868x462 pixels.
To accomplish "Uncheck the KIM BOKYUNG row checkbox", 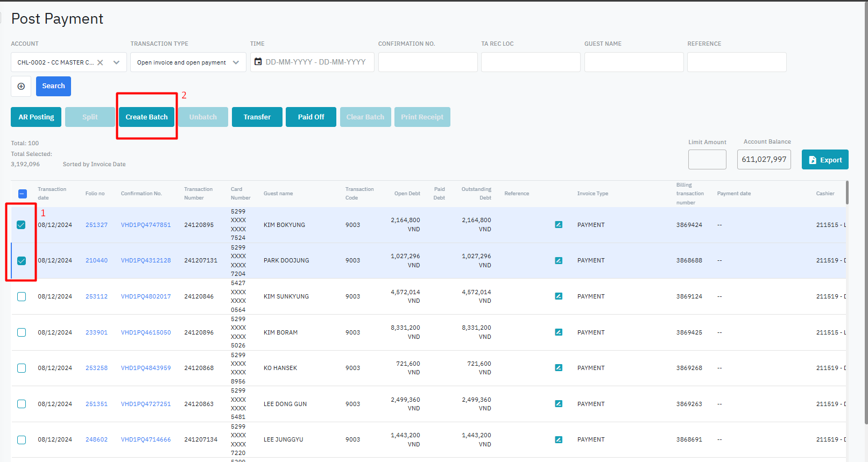I will click(22, 225).
